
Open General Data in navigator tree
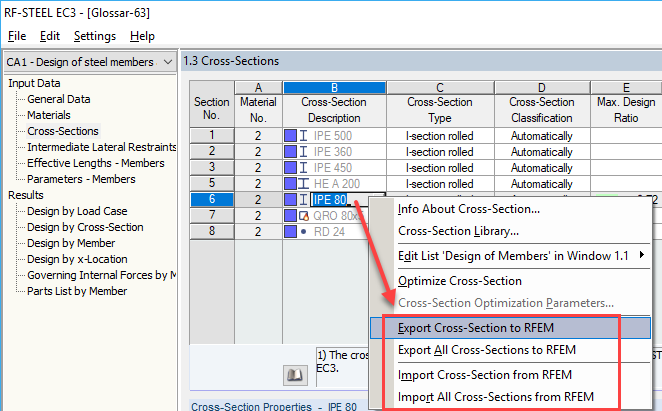point(59,99)
